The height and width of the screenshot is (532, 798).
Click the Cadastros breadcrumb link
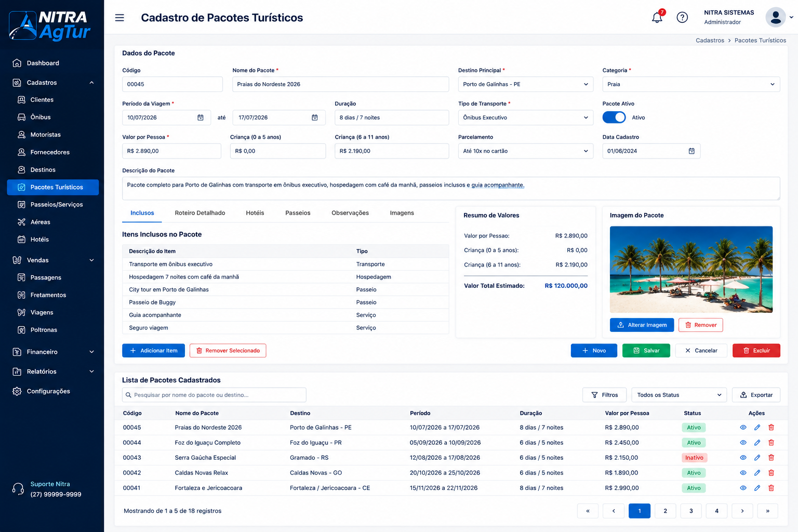[710, 41]
